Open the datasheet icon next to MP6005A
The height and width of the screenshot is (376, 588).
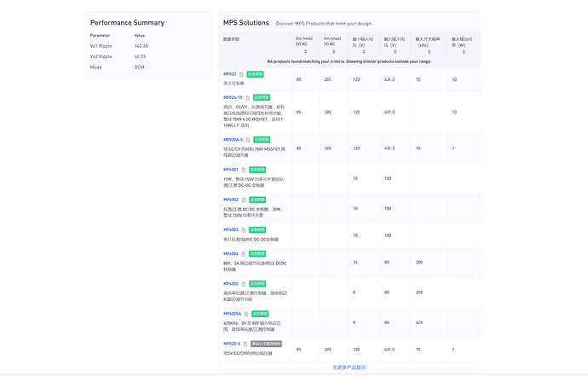pyautogui.click(x=246, y=314)
